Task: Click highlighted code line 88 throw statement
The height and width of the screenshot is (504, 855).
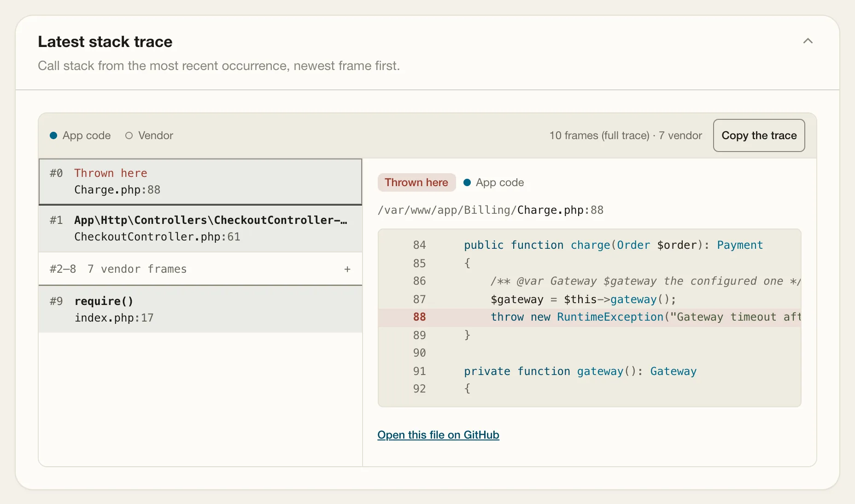Action: [589, 317]
